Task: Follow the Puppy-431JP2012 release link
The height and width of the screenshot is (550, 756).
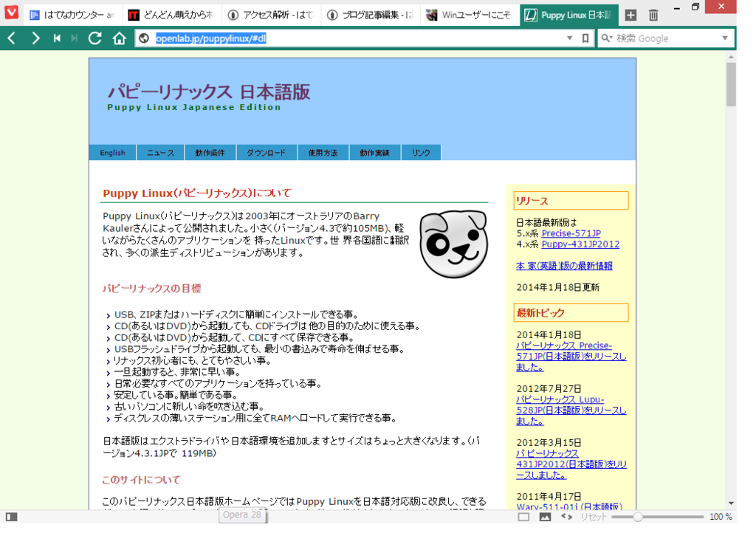Action: (x=580, y=244)
